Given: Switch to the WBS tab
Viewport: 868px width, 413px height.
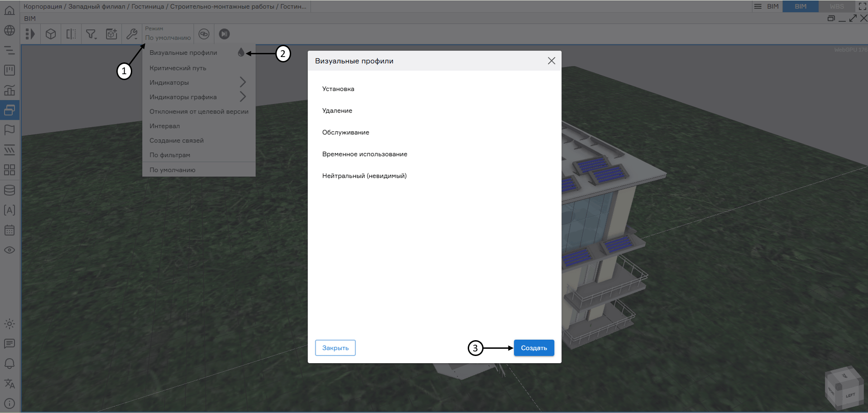Looking at the screenshot, I should pyautogui.click(x=836, y=6).
